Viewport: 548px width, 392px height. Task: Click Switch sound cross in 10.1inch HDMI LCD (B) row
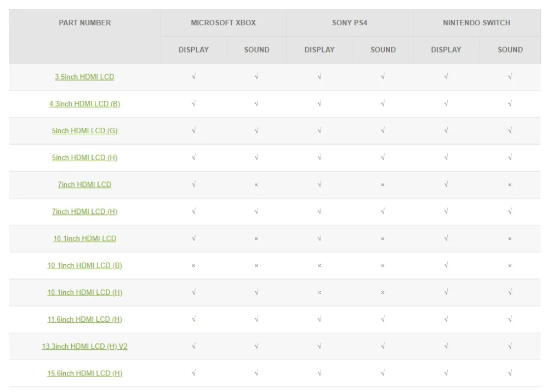(510, 266)
